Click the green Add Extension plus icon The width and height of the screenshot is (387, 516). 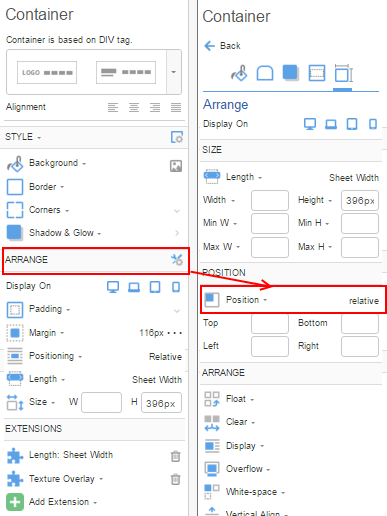coord(15,502)
